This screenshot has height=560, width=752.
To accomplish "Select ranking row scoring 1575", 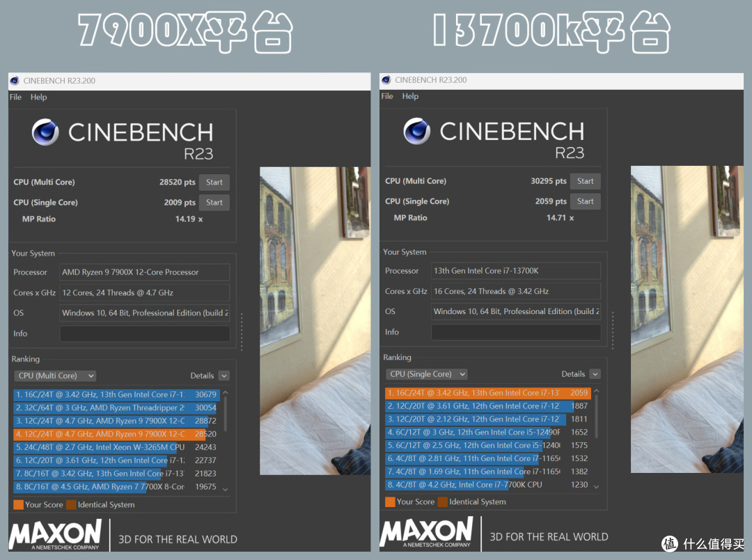I will tap(487, 445).
